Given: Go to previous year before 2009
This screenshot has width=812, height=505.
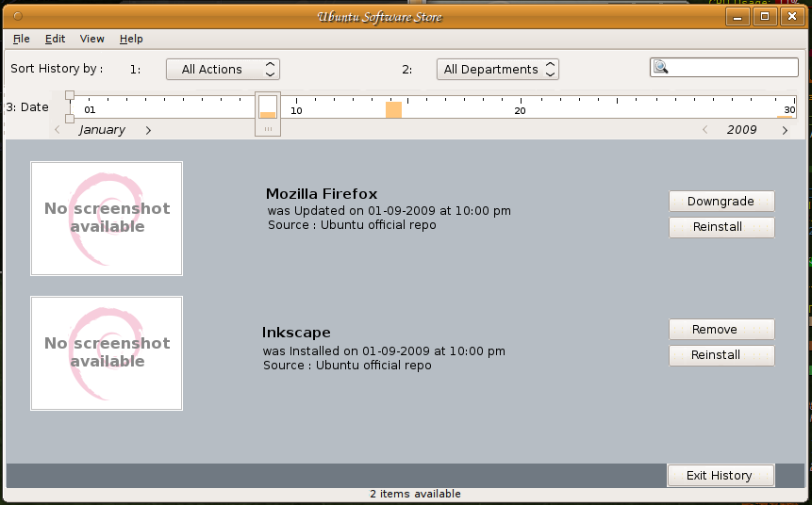Looking at the screenshot, I should [x=704, y=130].
